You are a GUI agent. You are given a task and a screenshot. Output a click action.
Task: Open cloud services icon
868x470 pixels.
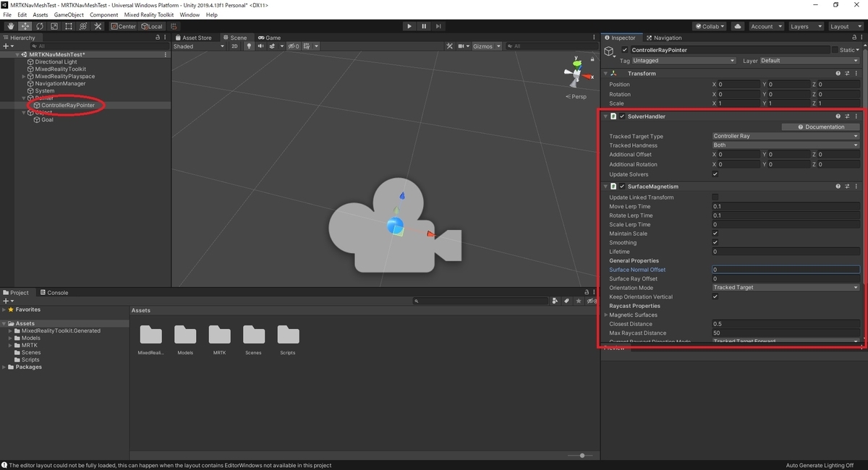click(738, 26)
